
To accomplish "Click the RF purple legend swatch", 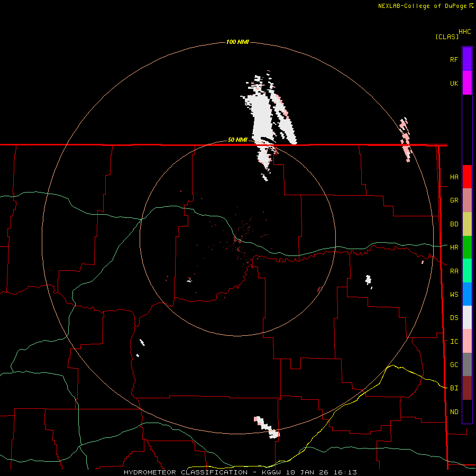I will (x=467, y=59).
